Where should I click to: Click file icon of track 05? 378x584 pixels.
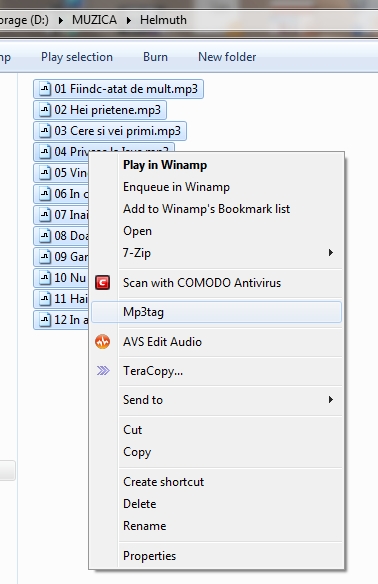click(45, 173)
